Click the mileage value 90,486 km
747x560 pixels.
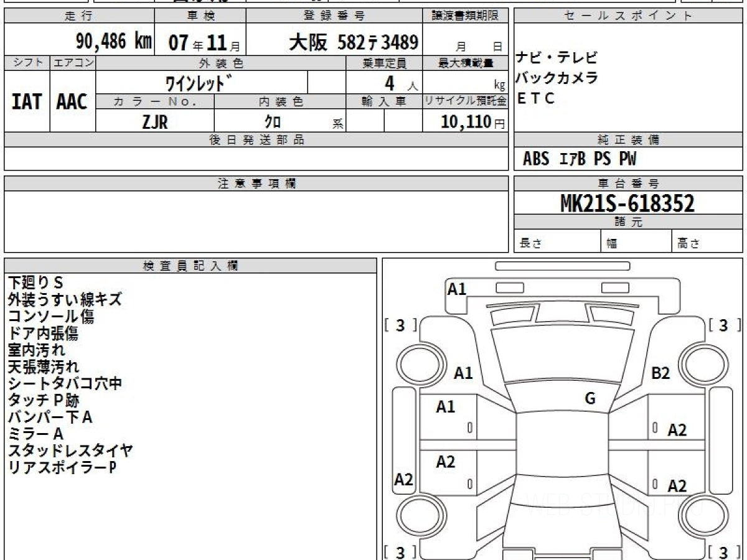[x=113, y=42]
